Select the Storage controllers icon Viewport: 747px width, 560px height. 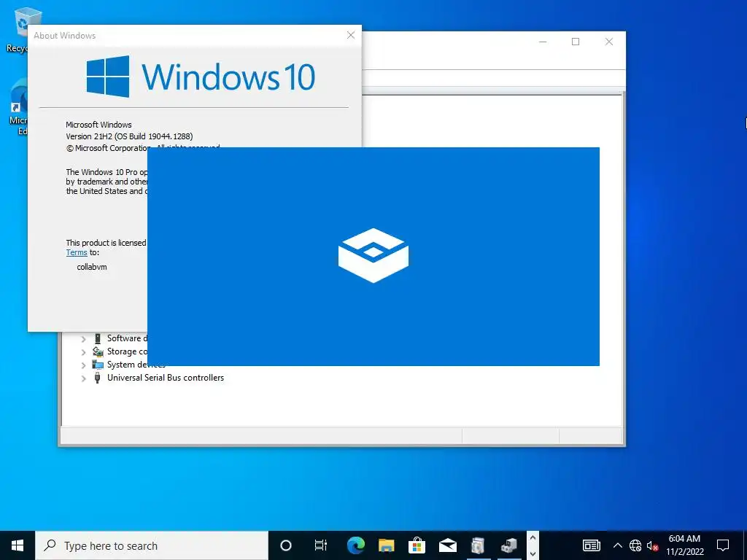click(x=98, y=351)
